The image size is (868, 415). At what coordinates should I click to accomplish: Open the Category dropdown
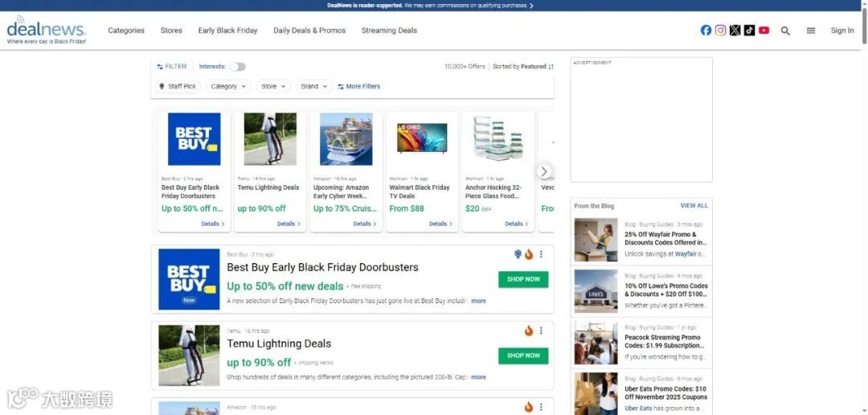click(x=228, y=86)
